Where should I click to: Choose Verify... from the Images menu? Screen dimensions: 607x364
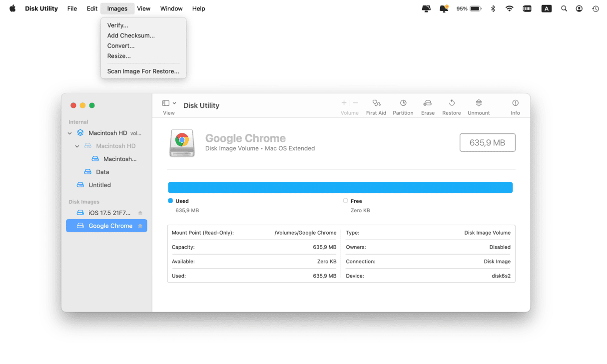pyautogui.click(x=117, y=25)
